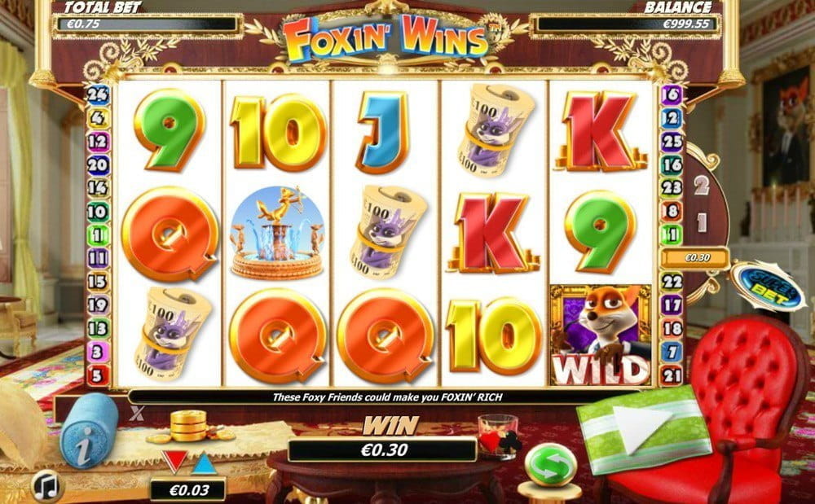Start autoplay with the green round button

tap(551, 464)
